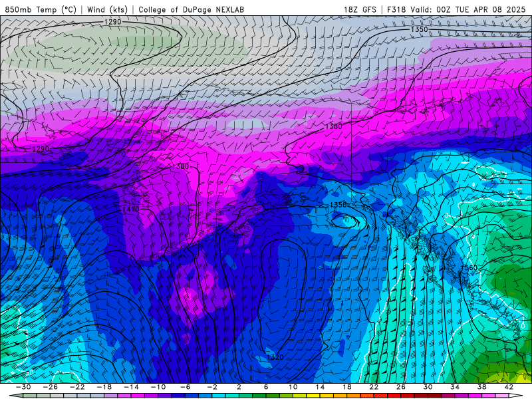Viewport: 532px width, 399px height.
Task: Click the "Wind (kts)" header label
Action: [107, 9]
